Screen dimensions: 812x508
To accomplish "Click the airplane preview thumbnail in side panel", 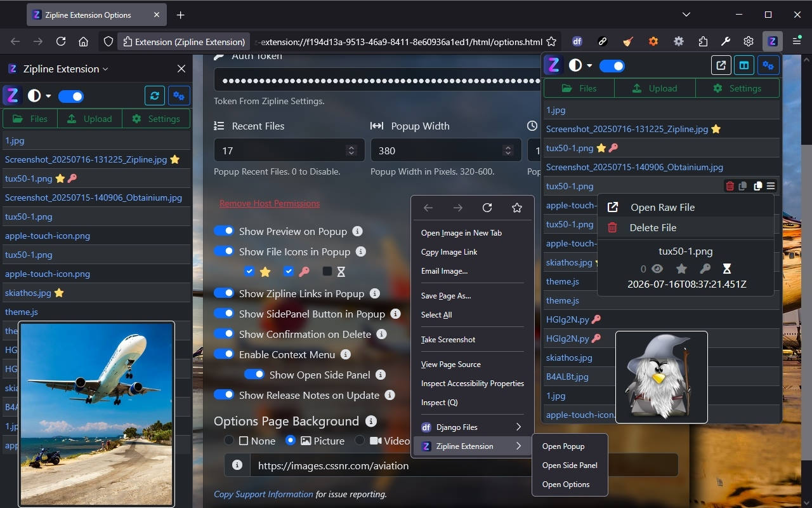I will click(x=96, y=414).
